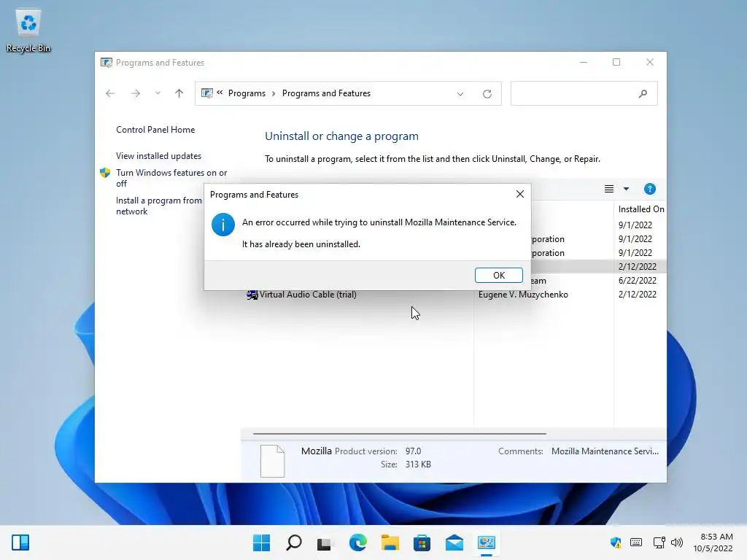747x560 pixels.
Task: Click the 313 KB size value
Action: [x=418, y=464]
